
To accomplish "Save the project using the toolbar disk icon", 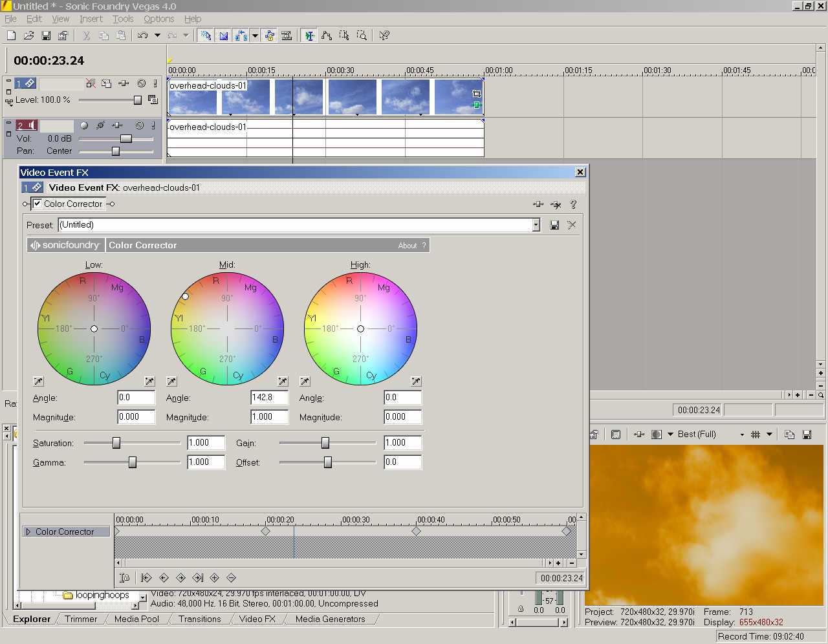I will 46,36.
